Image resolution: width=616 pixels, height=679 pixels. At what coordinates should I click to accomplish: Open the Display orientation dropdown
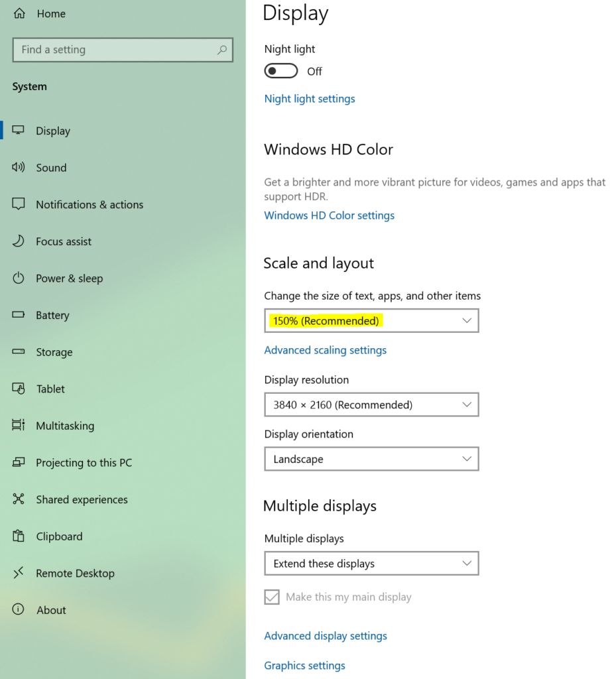[371, 459]
